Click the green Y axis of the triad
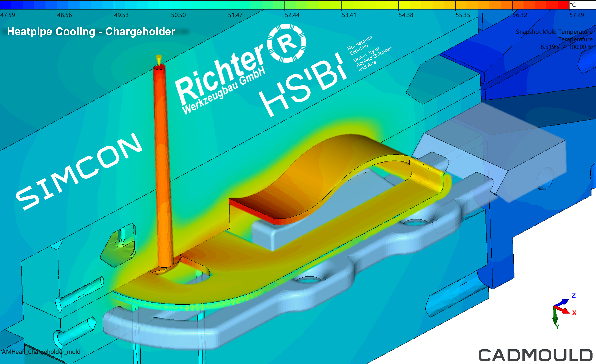This screenshot has height=364, width=596. pyautogui.click(x=555, y=316)
